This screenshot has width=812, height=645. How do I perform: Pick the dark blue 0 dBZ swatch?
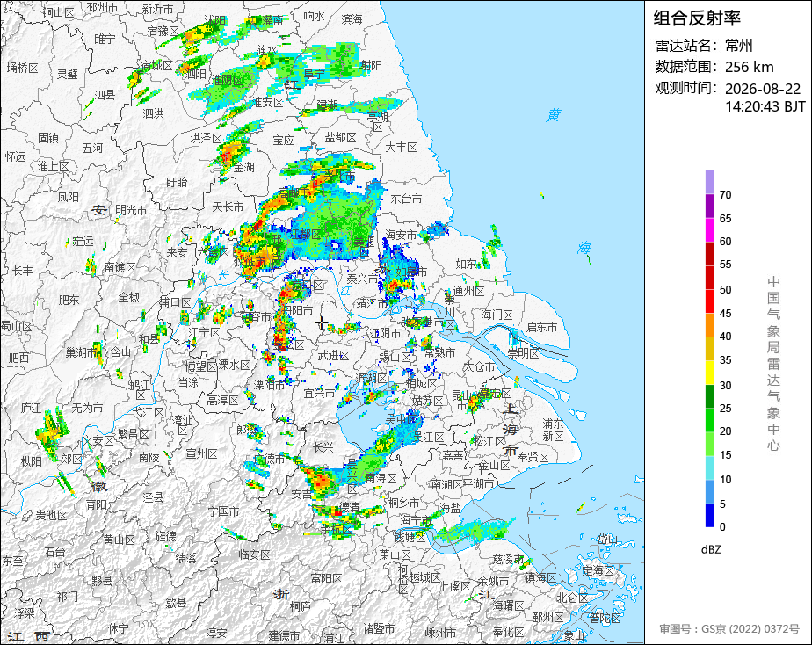[710, 516]
